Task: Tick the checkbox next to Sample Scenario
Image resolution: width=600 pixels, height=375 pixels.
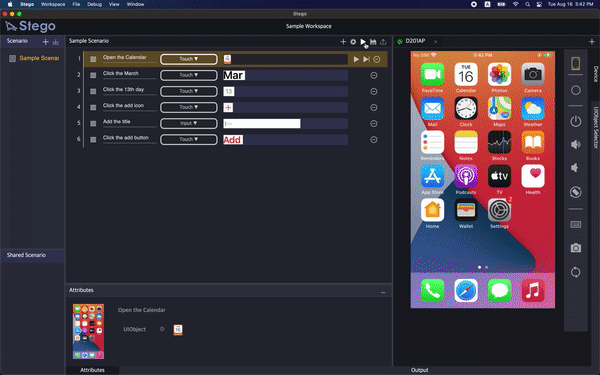Action: (x=12, y=59)
